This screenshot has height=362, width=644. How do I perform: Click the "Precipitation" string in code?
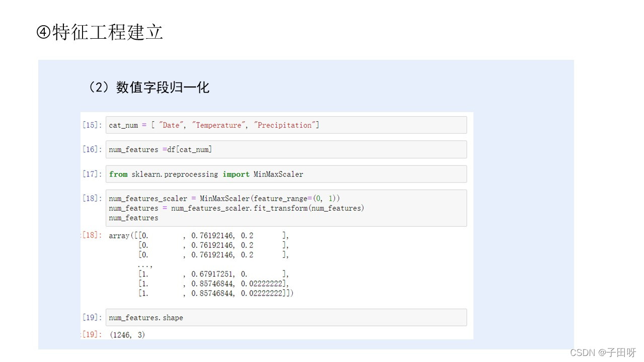[x=285, y=125]
